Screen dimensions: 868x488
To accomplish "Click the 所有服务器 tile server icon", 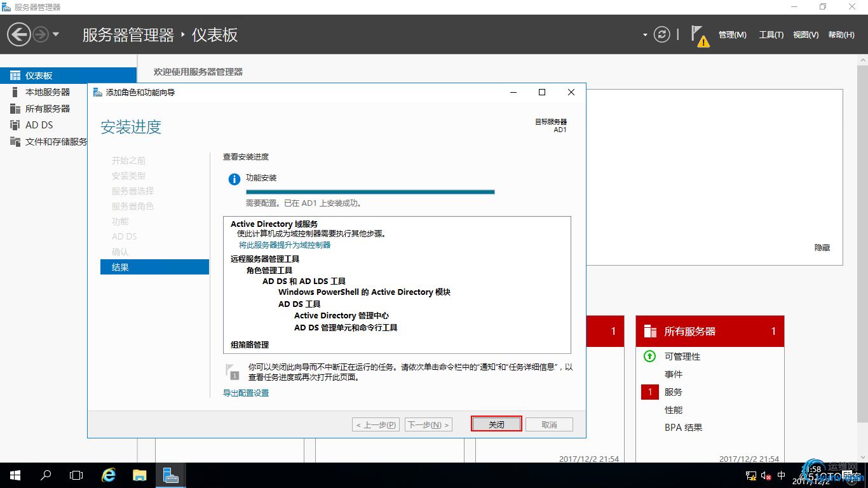I will pyautogui.click(x=650, y=331).
